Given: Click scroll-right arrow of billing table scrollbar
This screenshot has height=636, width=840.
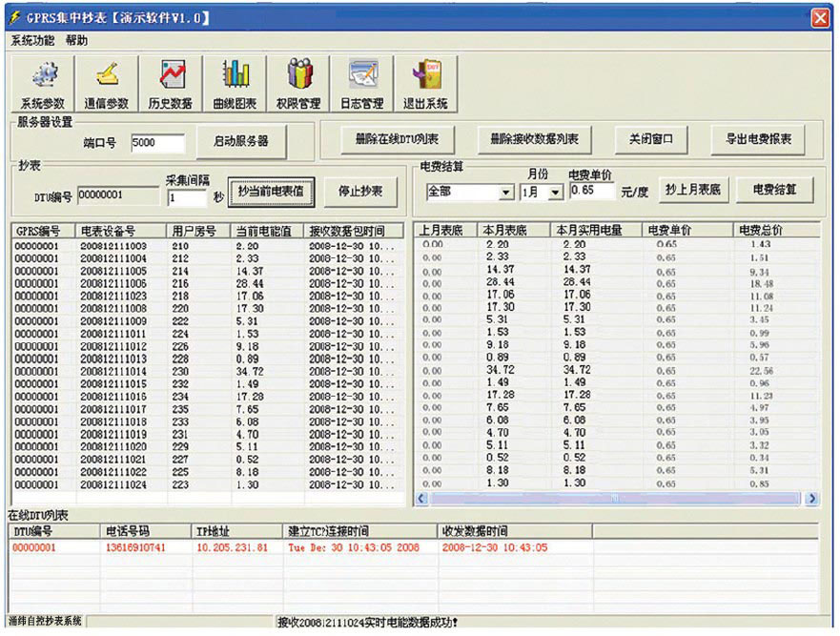Looking at the screenshot, I should click(812, 499).
